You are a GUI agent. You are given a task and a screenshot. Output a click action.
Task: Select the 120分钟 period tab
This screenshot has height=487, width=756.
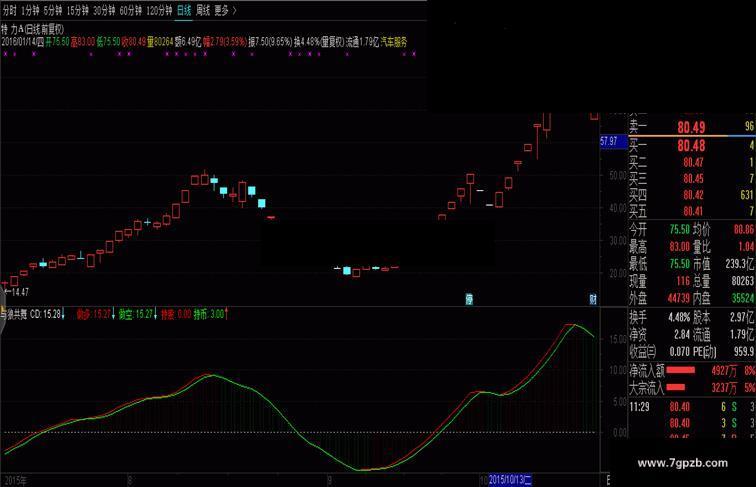159,10
